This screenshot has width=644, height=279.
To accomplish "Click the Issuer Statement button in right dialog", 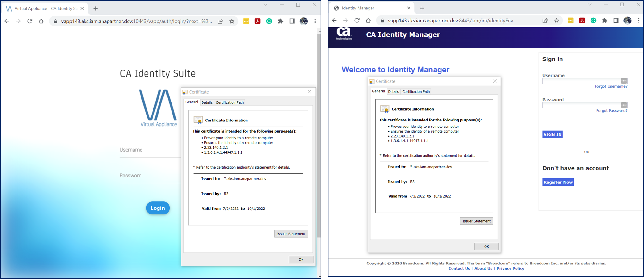I will (476, 221).
